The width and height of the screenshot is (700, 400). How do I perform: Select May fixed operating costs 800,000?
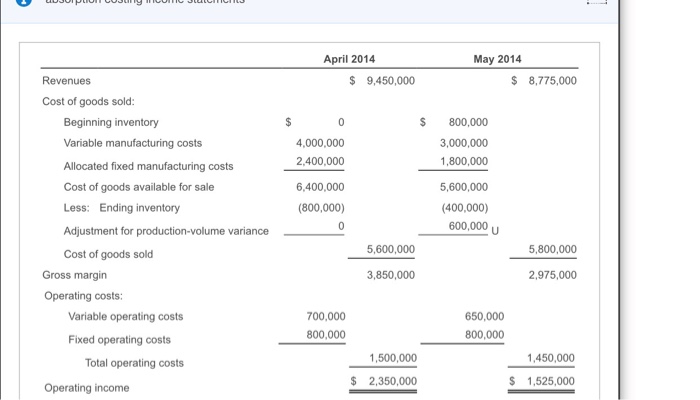pos(484,335)
